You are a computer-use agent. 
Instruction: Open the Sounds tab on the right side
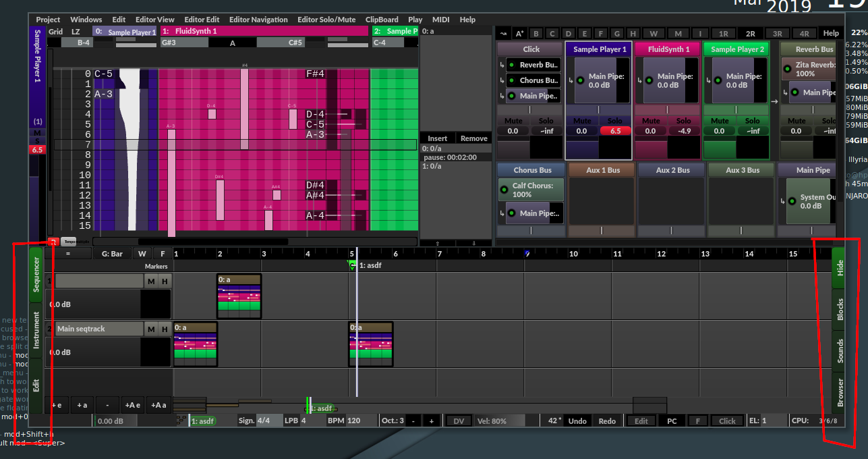tap(840, 352)
